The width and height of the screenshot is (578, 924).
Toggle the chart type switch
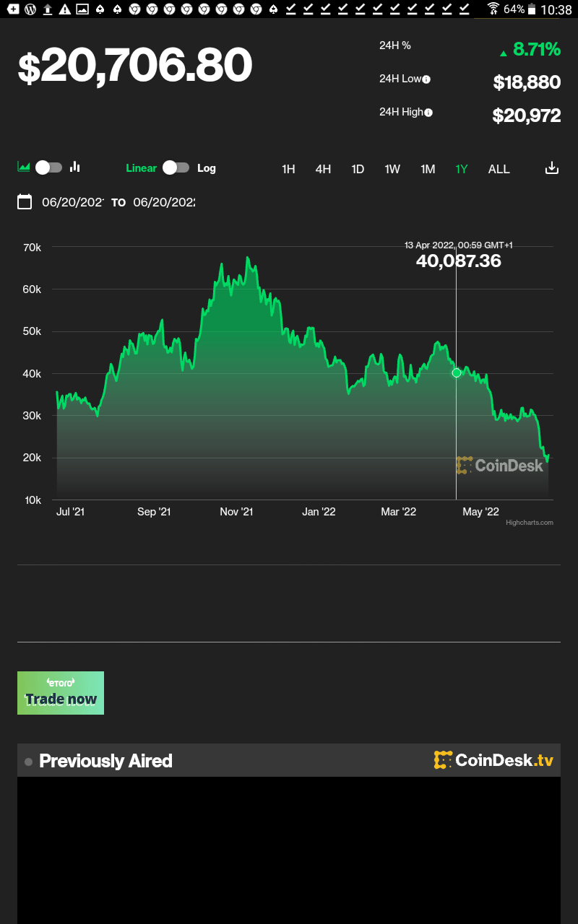point(49,167)
